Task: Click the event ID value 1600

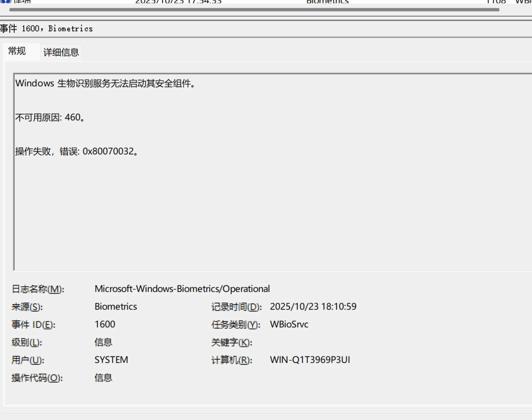Action: tap(105, 324)
